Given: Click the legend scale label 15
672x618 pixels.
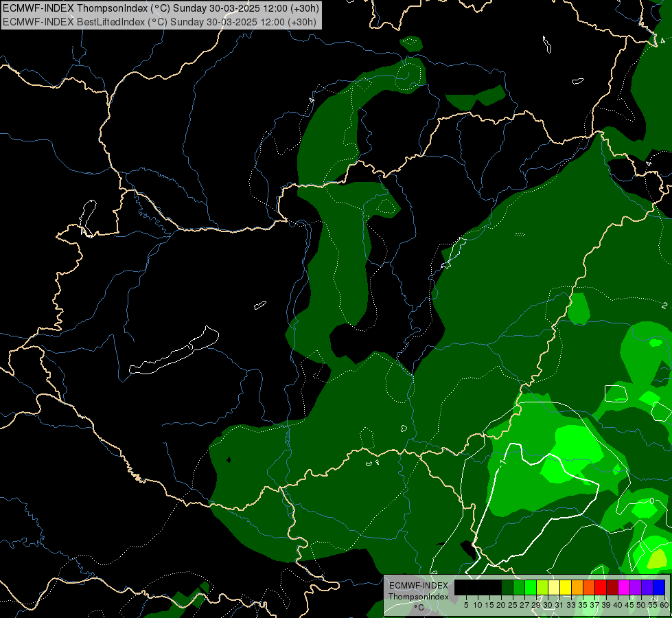Looking at the screenshot, I should pyautogui.click(x=489, y=605).
